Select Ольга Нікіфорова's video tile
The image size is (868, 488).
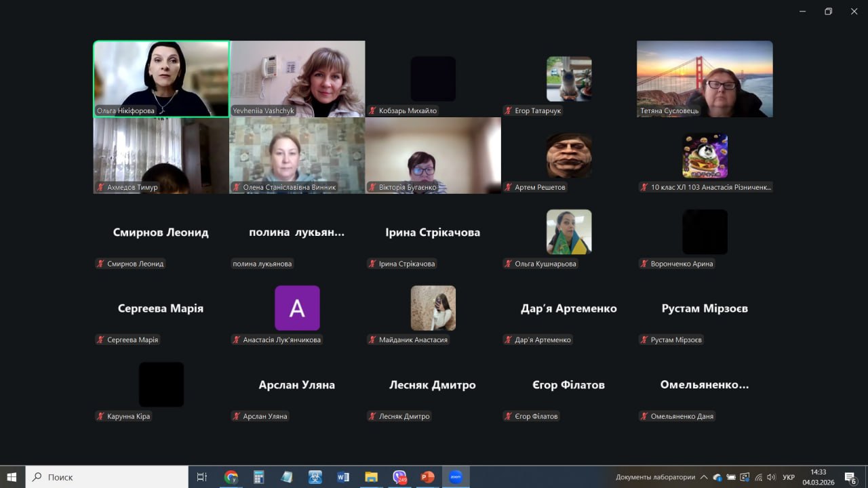(x=161, y=79)
